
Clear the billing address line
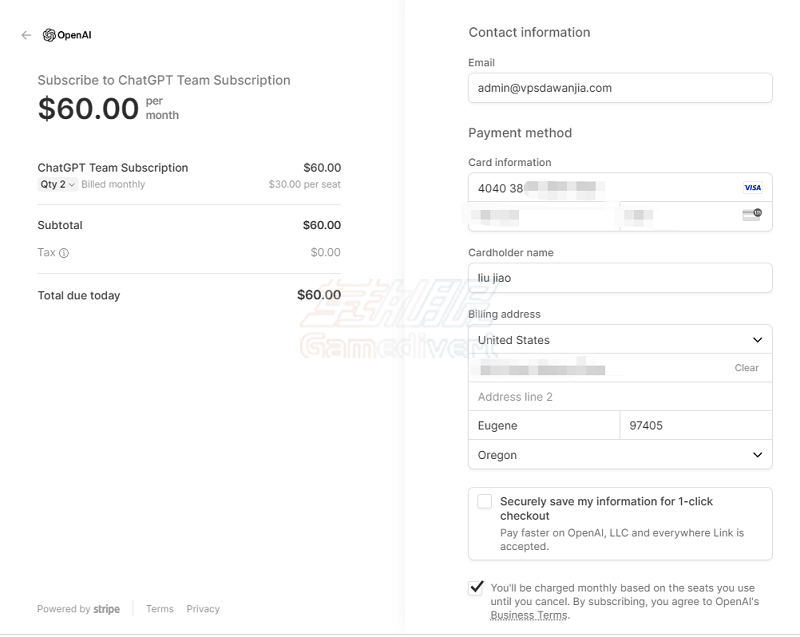[x=746, y=368]
